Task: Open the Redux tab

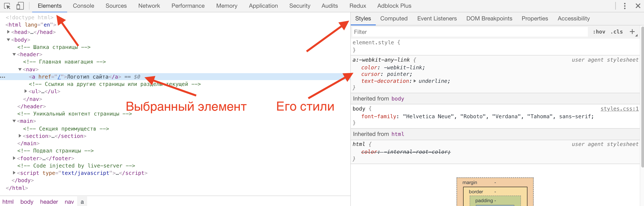Action: [357, 6]
